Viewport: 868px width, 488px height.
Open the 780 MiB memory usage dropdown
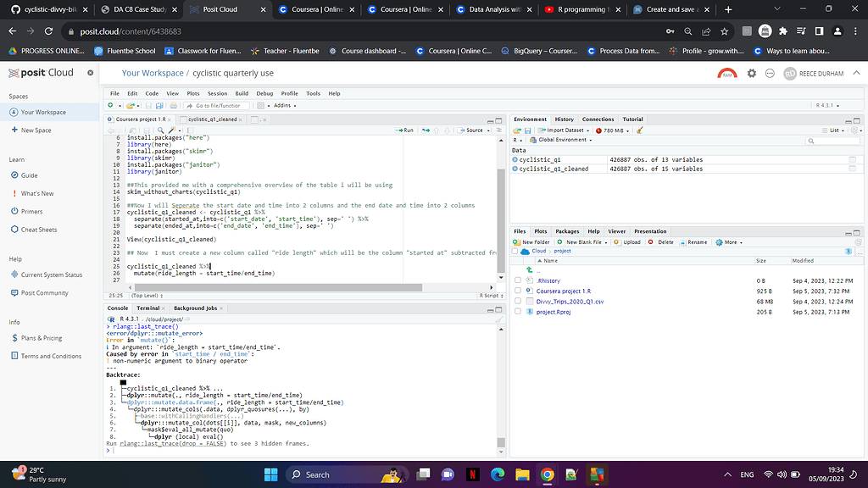click(612, 130)
